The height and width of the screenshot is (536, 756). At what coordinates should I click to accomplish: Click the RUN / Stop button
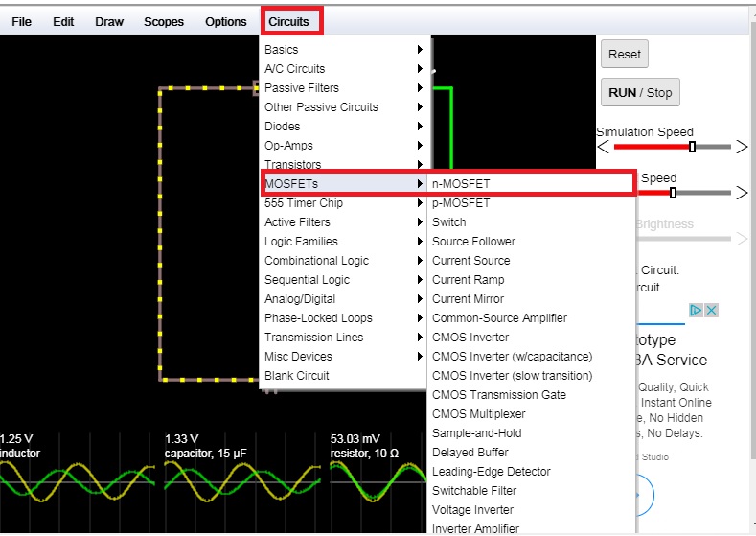(640, 93)
